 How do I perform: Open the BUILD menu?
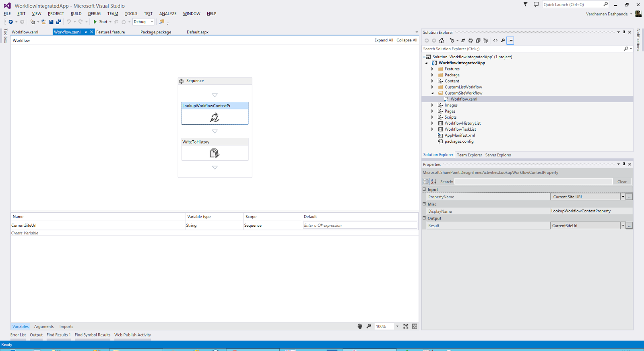pos(76,14)
